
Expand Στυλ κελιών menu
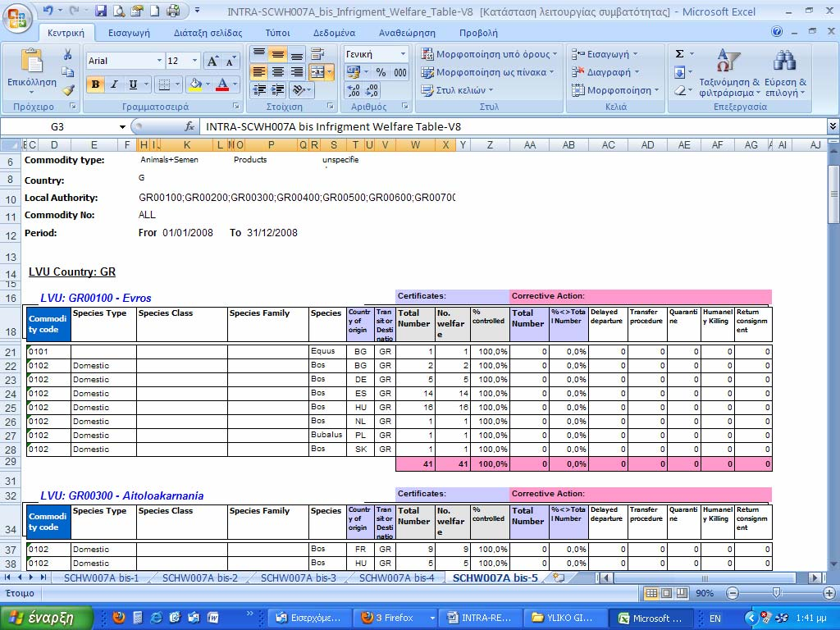coord(457,90)
